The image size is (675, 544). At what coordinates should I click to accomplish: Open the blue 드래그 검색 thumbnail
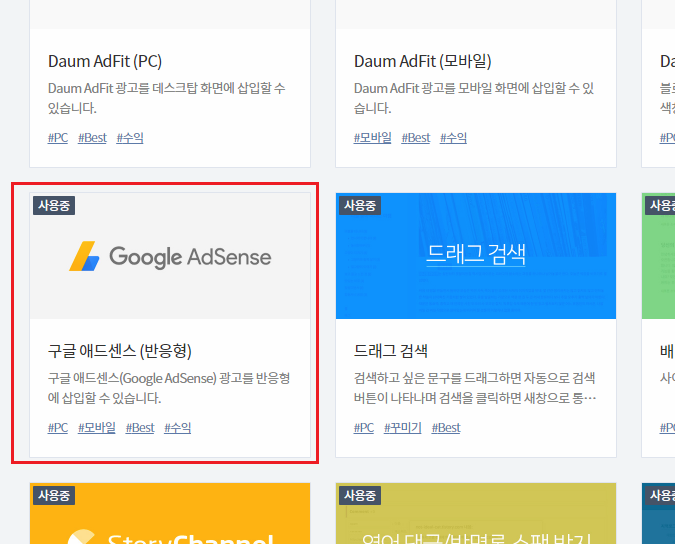point(476,256)
